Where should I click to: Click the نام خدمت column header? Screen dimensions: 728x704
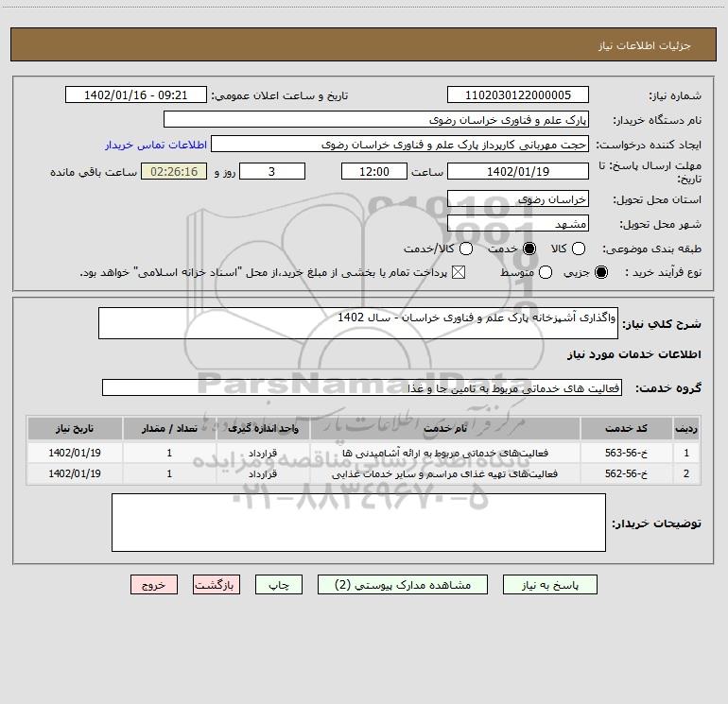444,428
